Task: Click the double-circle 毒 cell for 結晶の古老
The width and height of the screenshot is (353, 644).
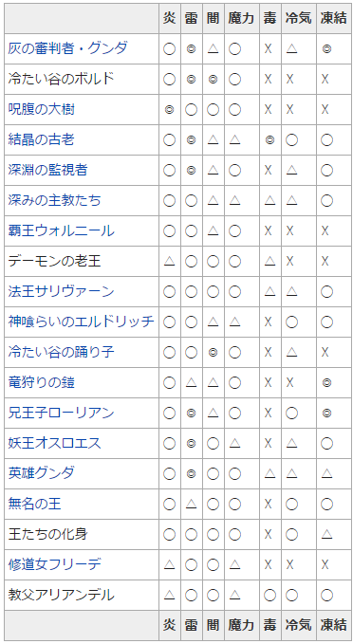Action: (x=269, y=140)
